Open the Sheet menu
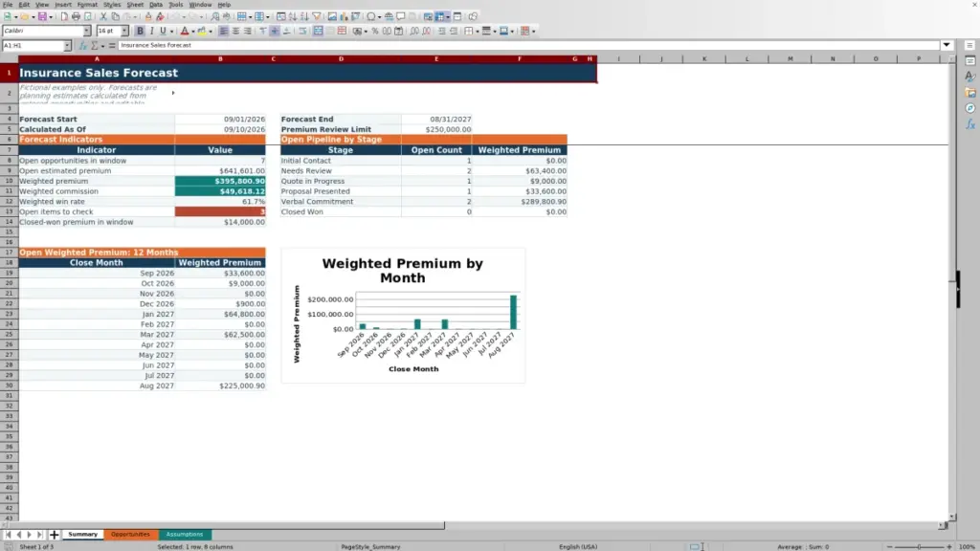Screen dimensions: 980x551 (x=135, y=5)
